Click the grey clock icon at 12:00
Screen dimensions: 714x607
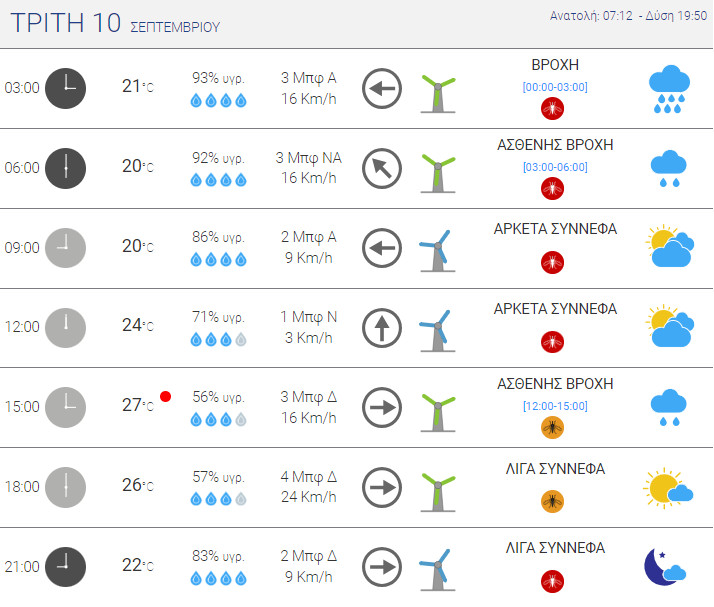(66, 328)
